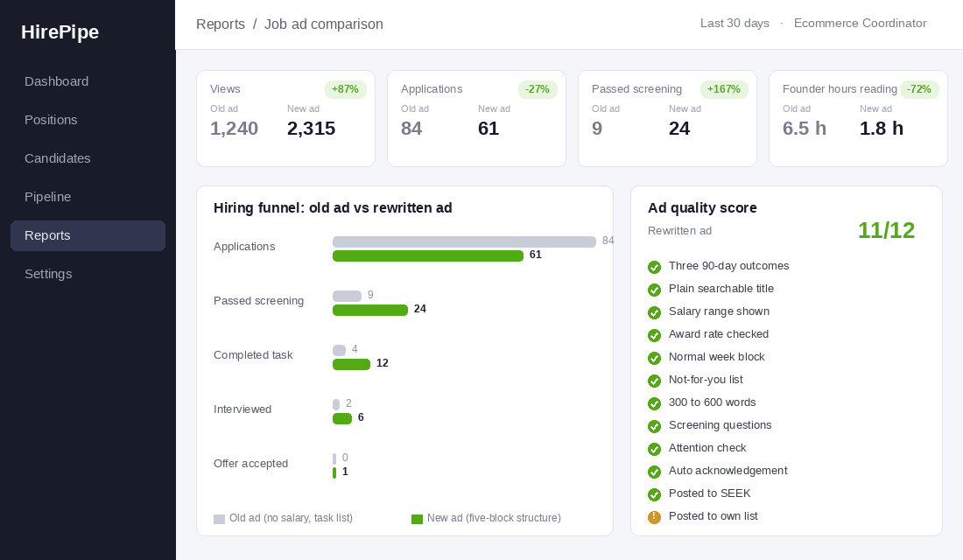963x560 pixels.
Task: Open the Last 30 days date filter
Action: click(x=735, y=24)
